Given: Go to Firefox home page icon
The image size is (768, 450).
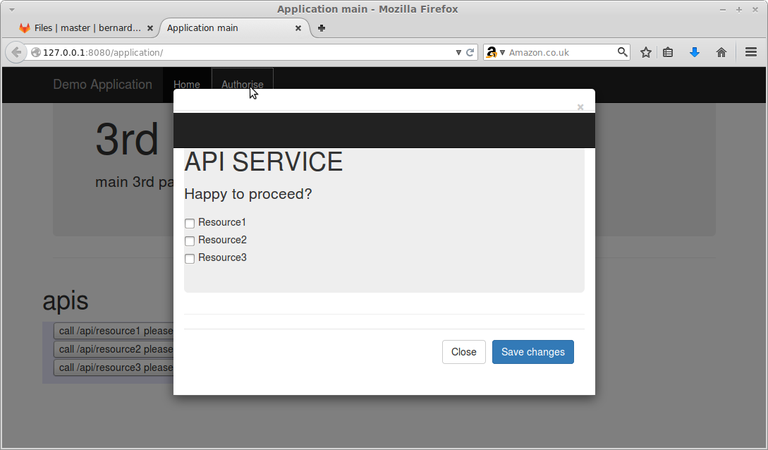Looking at the screenshot, I should pos(721,52).
